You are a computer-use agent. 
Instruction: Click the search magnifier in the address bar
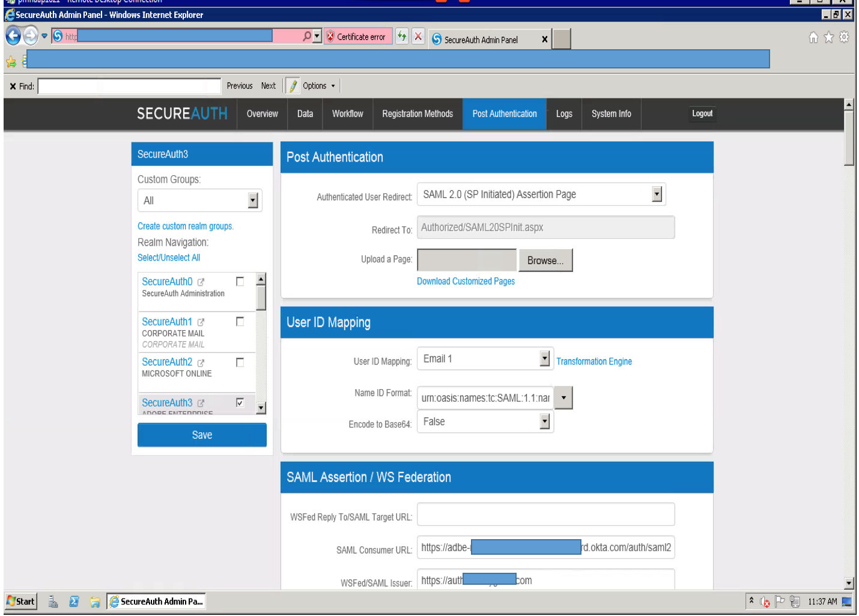306,35
